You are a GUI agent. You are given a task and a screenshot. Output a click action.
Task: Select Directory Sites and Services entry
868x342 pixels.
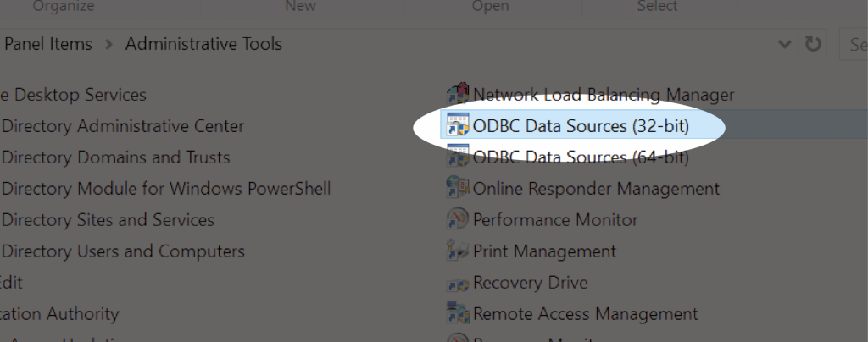coord(108,220)
